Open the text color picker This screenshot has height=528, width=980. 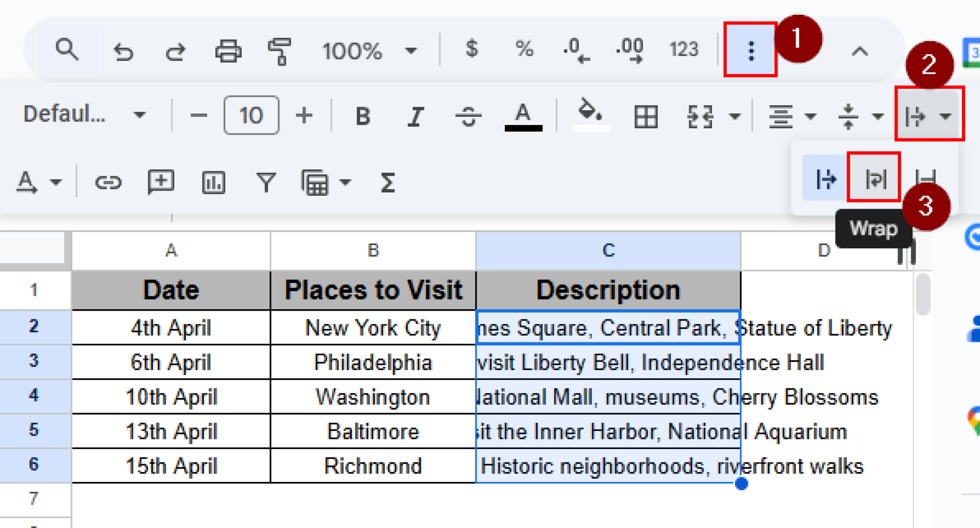coord(523,115)
